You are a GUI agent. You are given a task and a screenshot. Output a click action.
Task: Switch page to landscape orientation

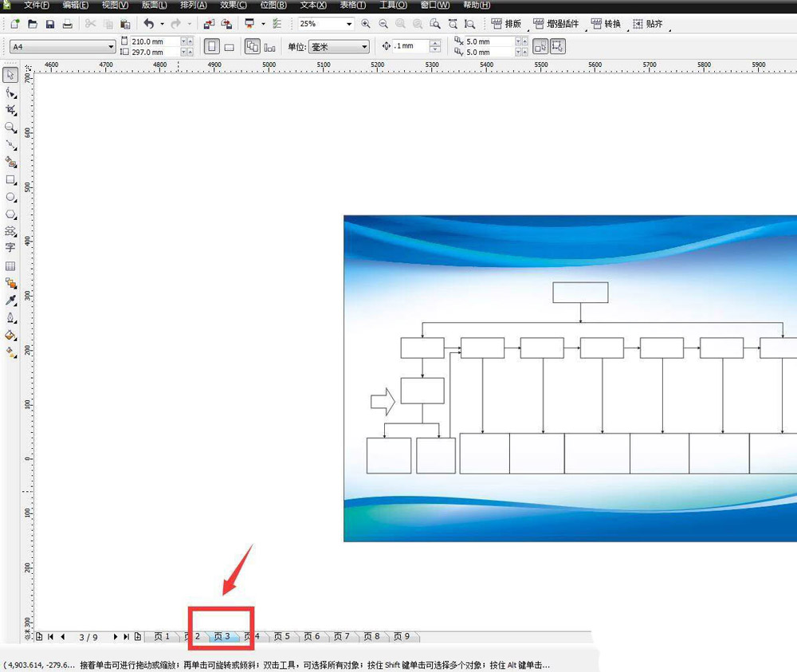(229, 47)
